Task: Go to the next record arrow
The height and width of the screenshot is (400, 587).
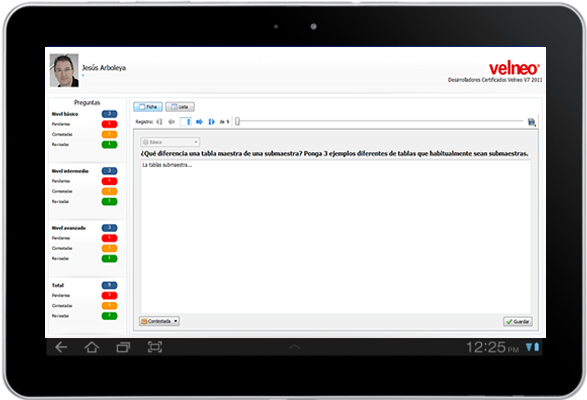Action: pyautogui.click(x=199, y=121)
